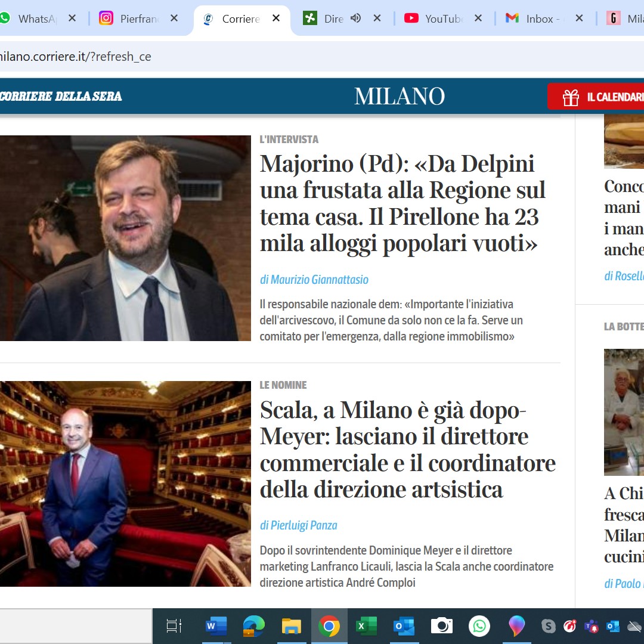The image size is (644, 644).
Task: Open sidebar author link di Paolo
Action: coord(624,584)
